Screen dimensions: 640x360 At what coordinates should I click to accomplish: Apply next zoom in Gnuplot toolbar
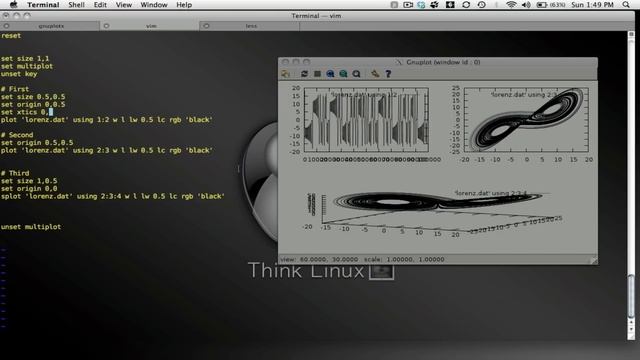point(343,74)
